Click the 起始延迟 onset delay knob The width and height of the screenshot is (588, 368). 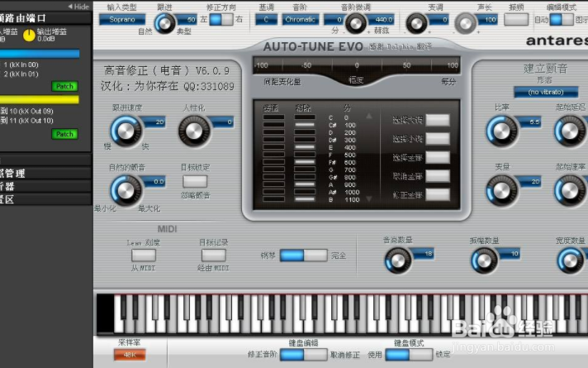(570, 131)
